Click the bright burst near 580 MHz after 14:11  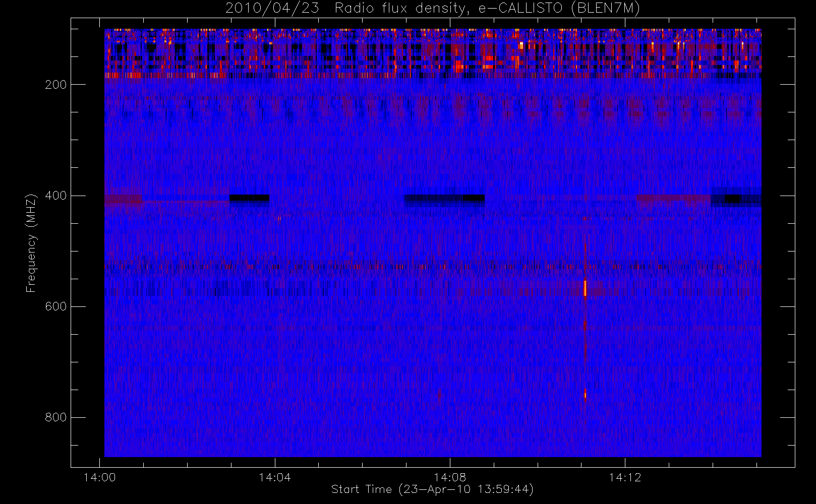pyautogui.click(x=585, y=288)
